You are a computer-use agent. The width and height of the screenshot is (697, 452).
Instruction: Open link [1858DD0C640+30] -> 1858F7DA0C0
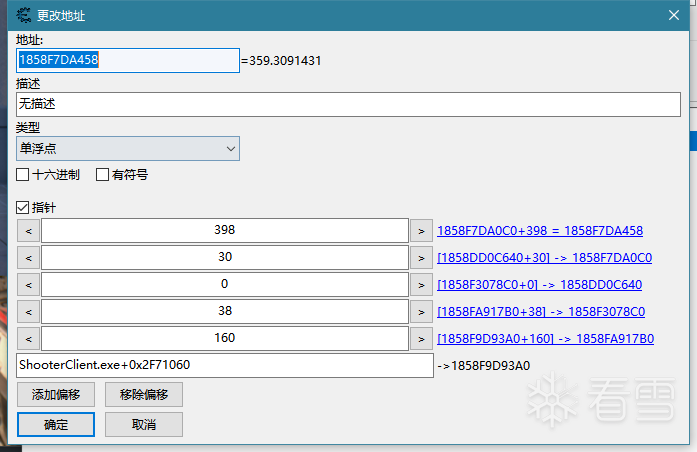click(545, 258)
